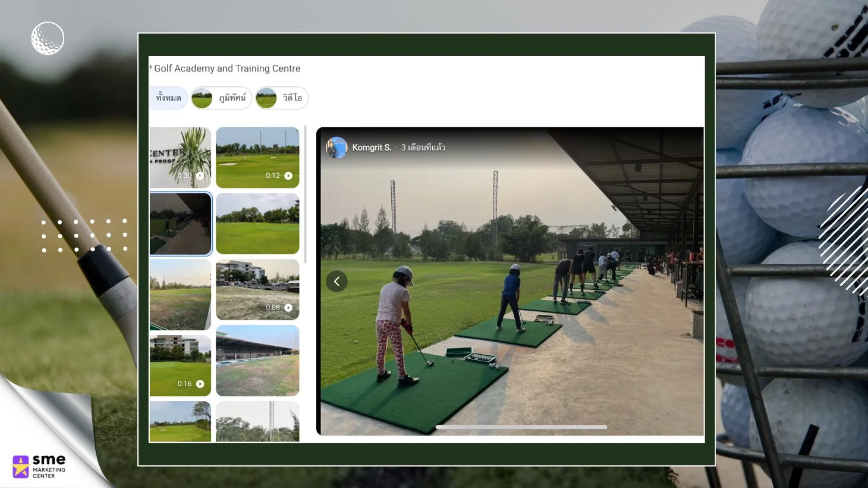Click play icon on 0:30 palm video
The image size is (868, 488).
coord(200,176)
